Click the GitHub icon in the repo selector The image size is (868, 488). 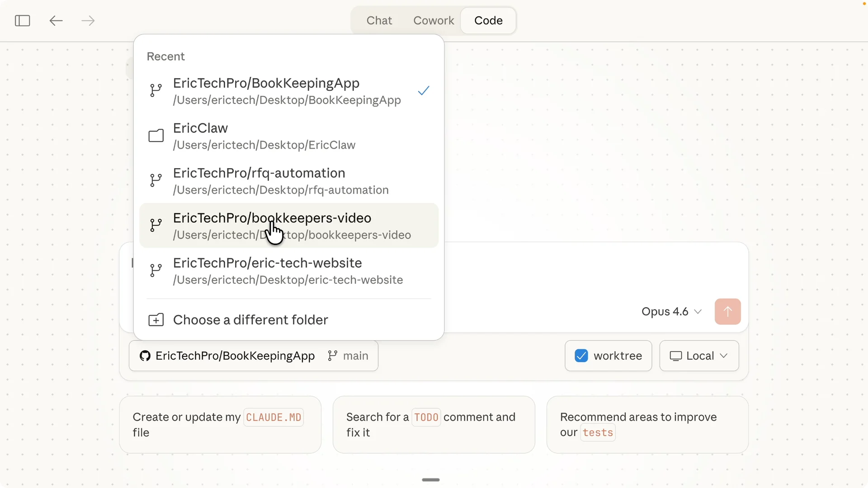click(145, 356)
